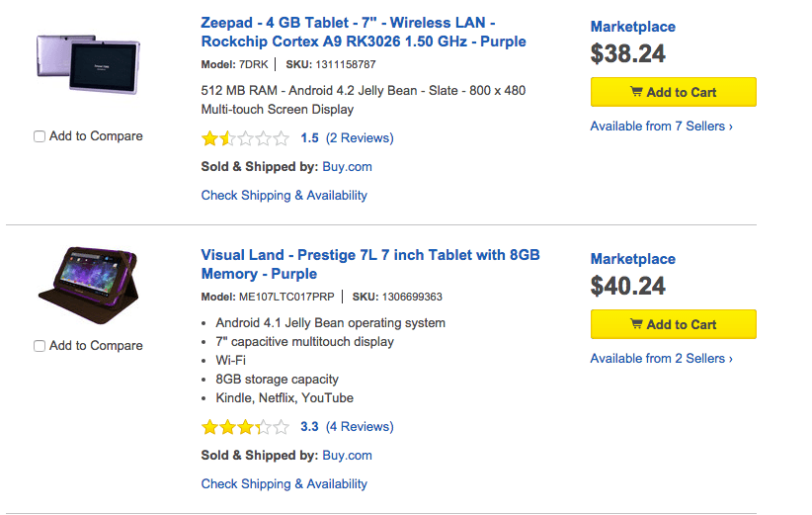Click the Zeepad 1.5 star rating icons
Image resolution: width=812 pixels, height=515 pixels.
pyautogui.click(x=245, y=138)
